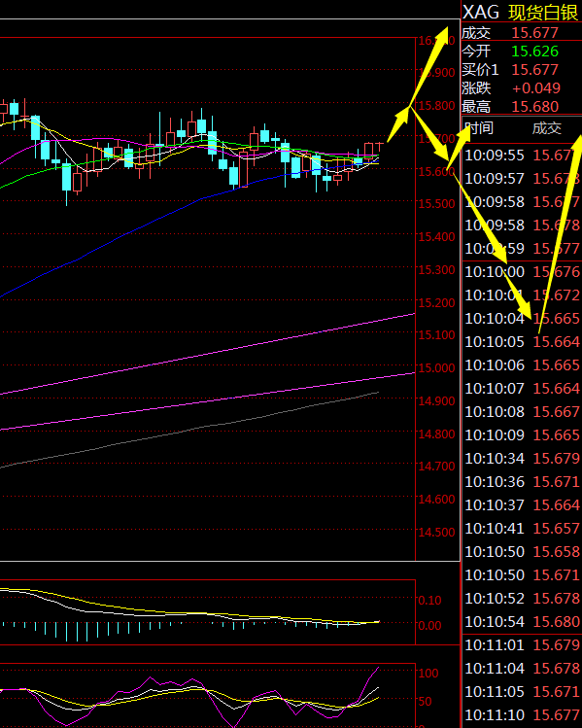Screen dimensions: 582x728
Task: Click the MACD 0.00 axis label
Action: tap(429, 626)
